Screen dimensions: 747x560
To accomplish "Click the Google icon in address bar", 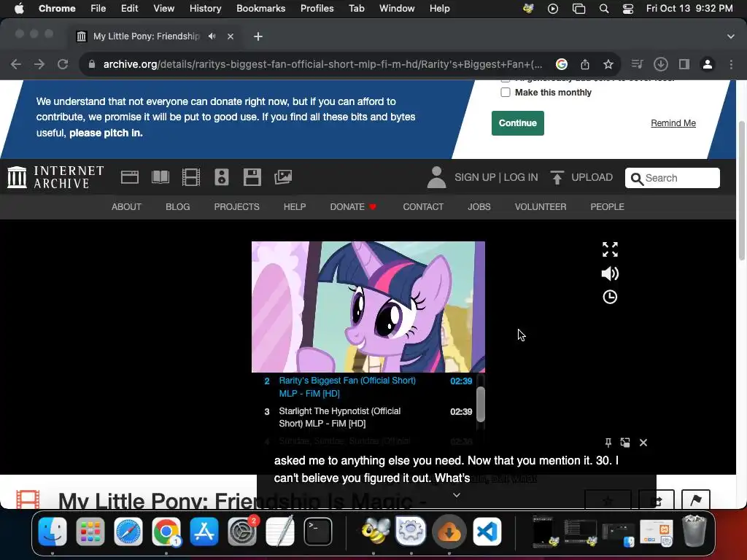I will [x=562, y=64].
